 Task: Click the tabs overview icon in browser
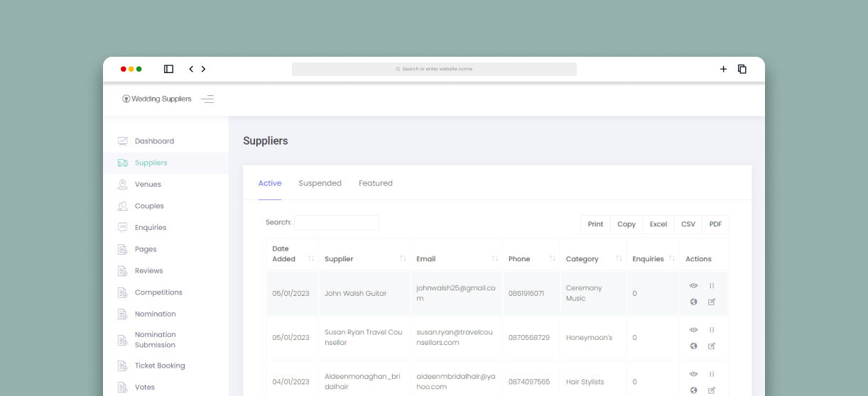click(742, 69)
